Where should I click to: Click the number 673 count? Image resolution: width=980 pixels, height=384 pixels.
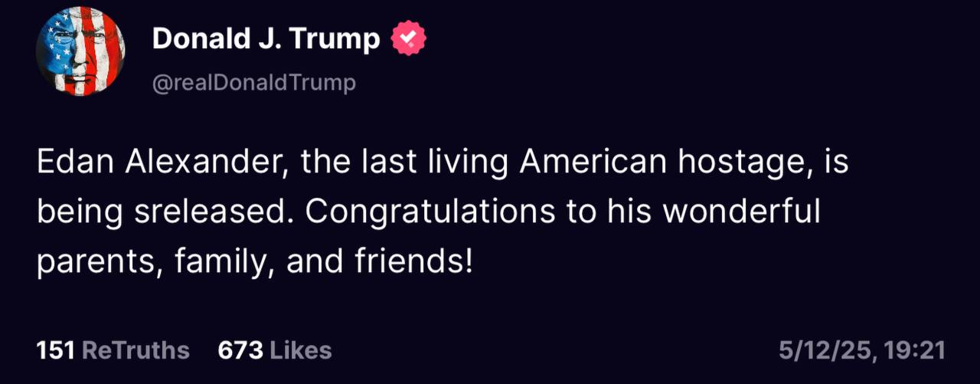(240, 350)
